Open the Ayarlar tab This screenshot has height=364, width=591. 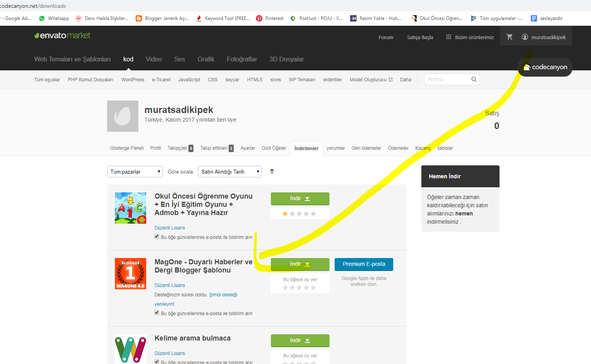[x=248, y=148]
